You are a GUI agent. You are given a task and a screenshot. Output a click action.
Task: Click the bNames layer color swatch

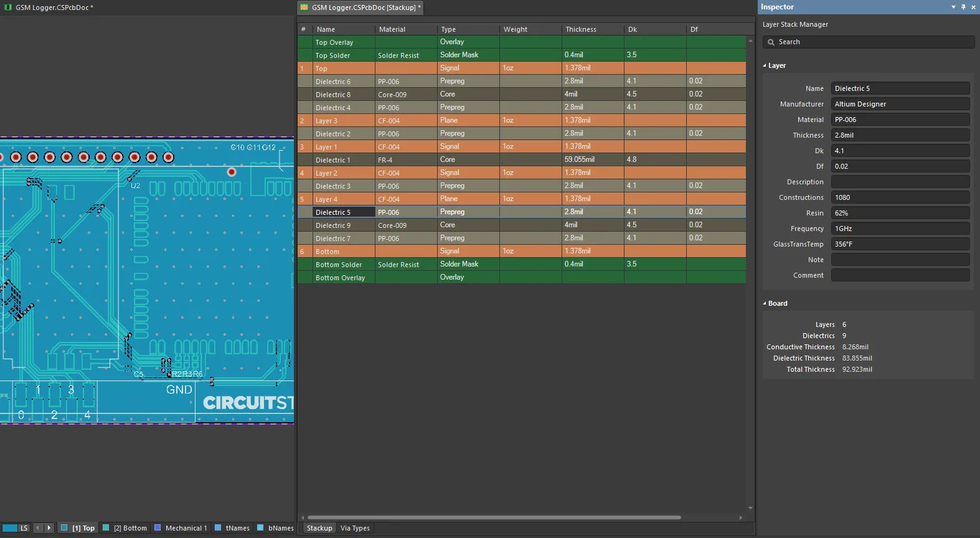coord(260,527)
